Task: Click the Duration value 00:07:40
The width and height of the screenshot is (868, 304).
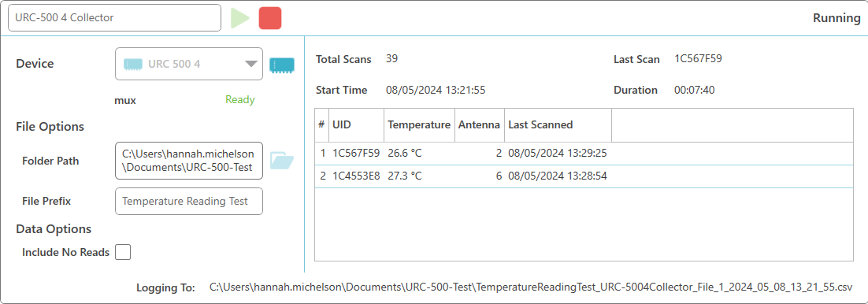Action: click(694, 90)
